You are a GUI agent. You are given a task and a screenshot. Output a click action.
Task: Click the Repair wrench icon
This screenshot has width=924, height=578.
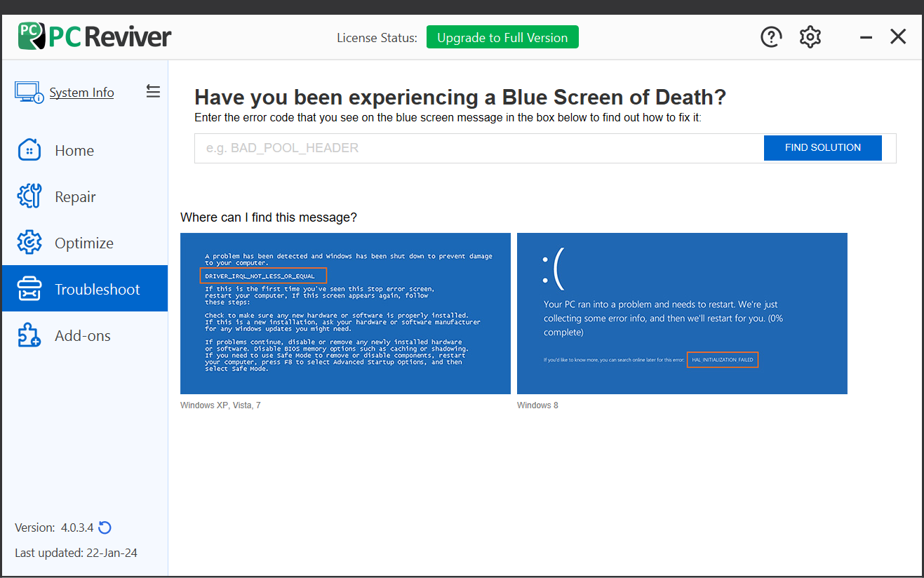coord(29,196)
